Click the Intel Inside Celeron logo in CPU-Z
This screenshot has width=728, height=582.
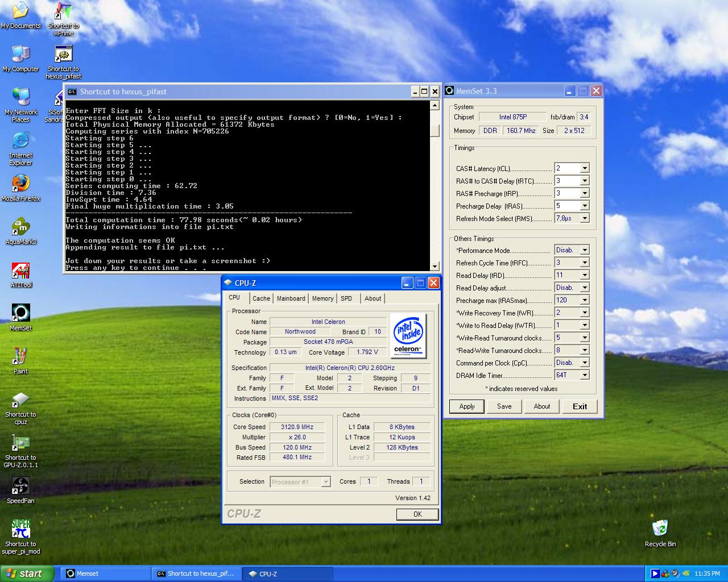click(409, 336)
